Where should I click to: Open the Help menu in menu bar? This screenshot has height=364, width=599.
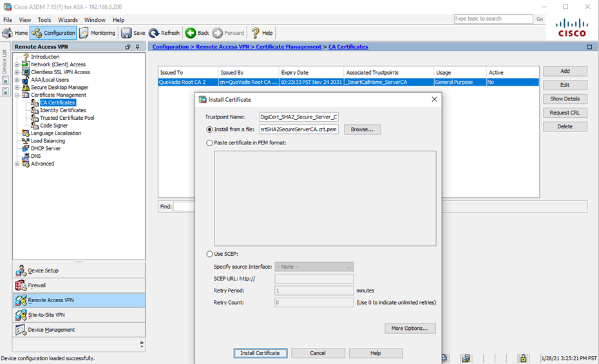[x=119, y=20]
